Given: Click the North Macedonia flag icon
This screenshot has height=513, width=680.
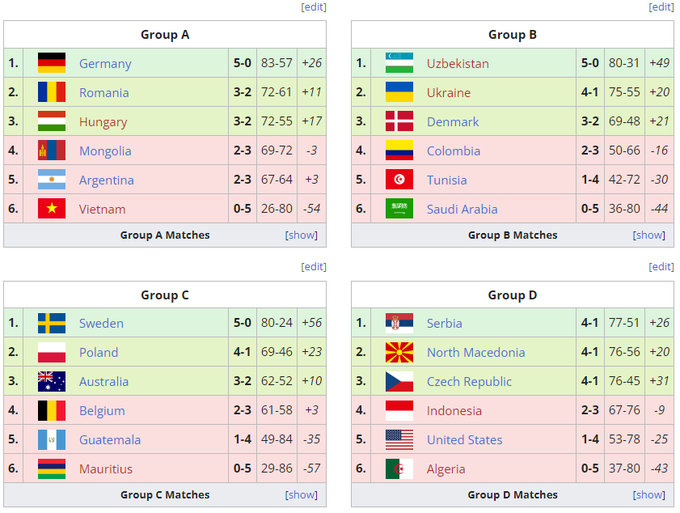Looking at the screenshot, I should point(399,352).
